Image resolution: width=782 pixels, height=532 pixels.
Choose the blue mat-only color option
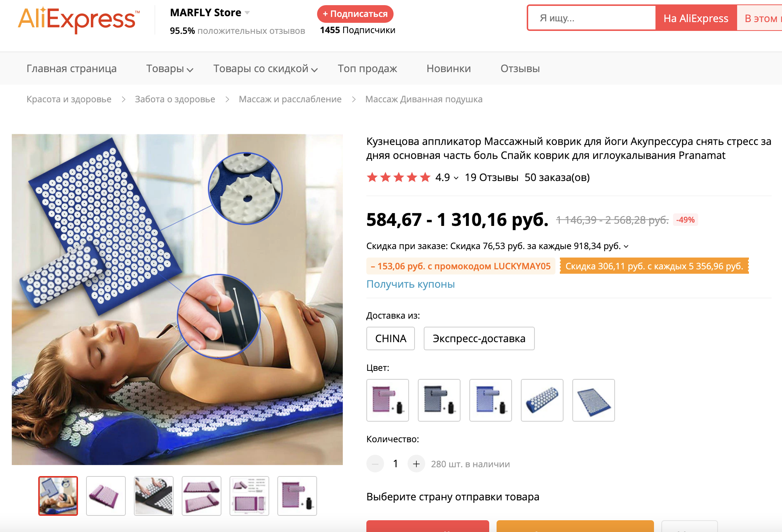tap(594, 400)
